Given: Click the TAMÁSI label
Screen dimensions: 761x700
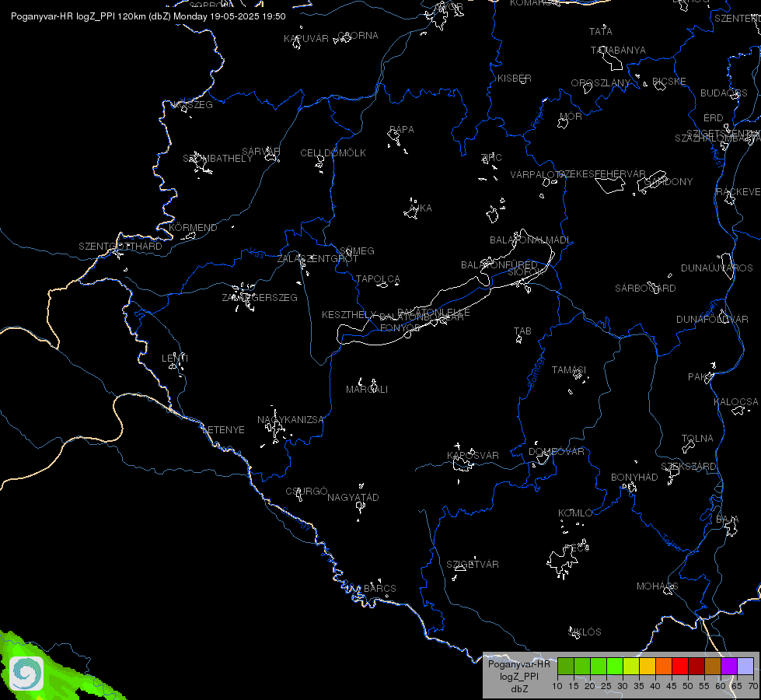Looking at the screenshot, I should click(x=569, y=370).
